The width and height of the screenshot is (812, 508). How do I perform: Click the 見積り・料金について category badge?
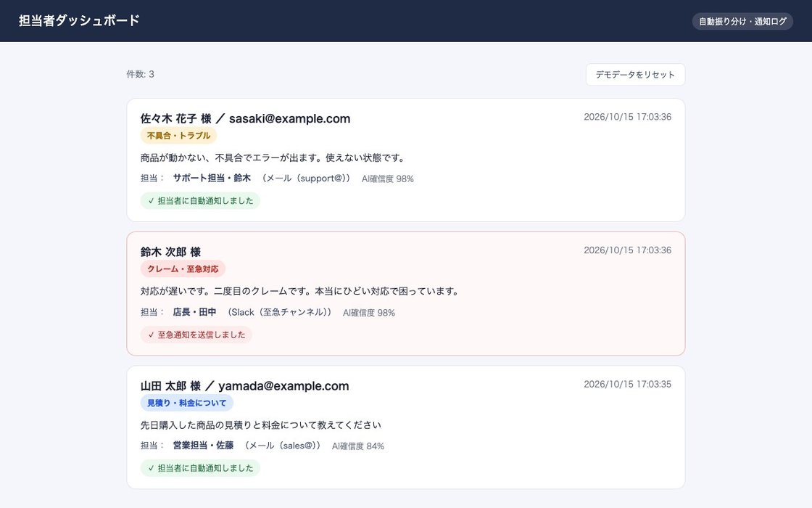point(186,403)
